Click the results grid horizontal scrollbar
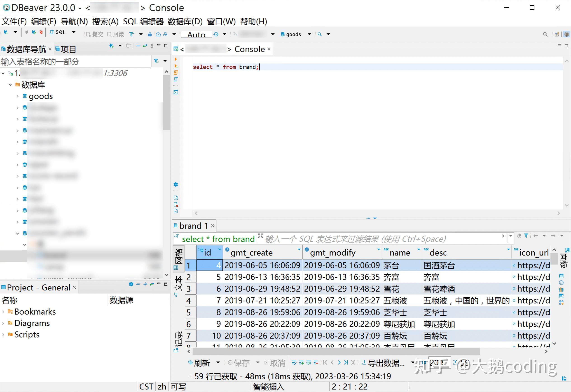 tap(336, 352)
